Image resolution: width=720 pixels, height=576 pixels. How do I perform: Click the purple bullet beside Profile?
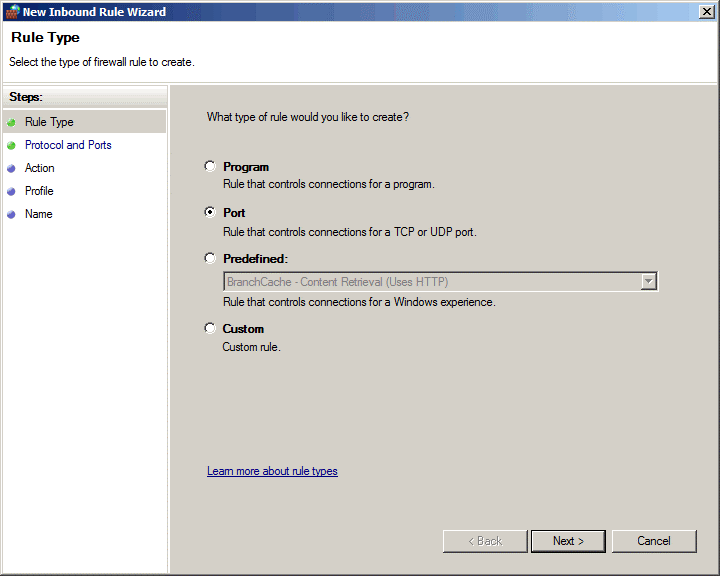click(x=11, y=192)
